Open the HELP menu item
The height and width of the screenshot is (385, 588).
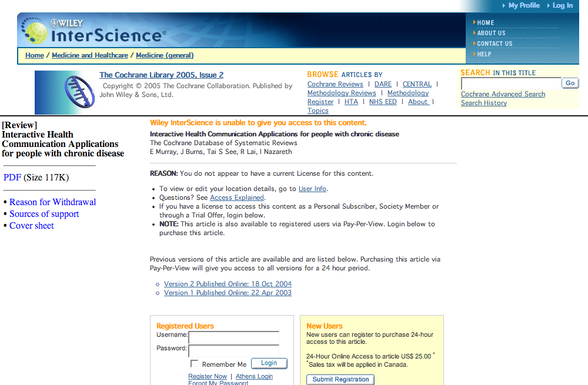(x=484, y=55)
